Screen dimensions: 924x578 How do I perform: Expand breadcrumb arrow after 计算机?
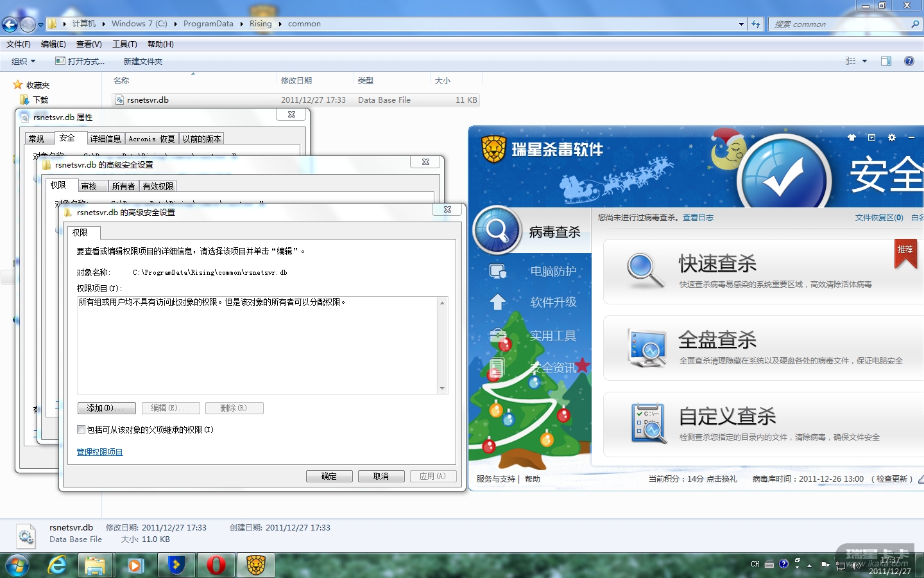pos(103,24)
